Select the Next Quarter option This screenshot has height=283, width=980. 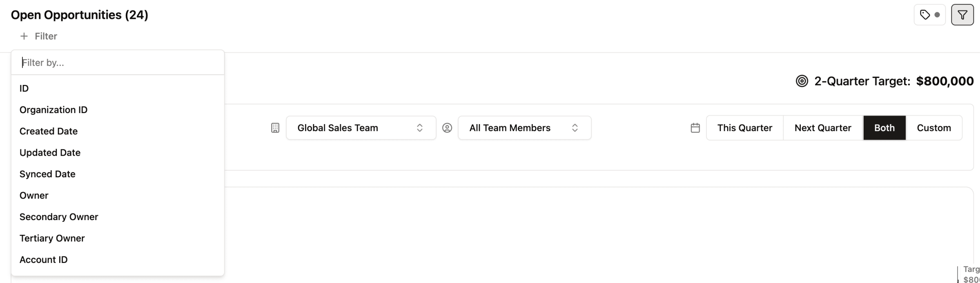(822, 128)
